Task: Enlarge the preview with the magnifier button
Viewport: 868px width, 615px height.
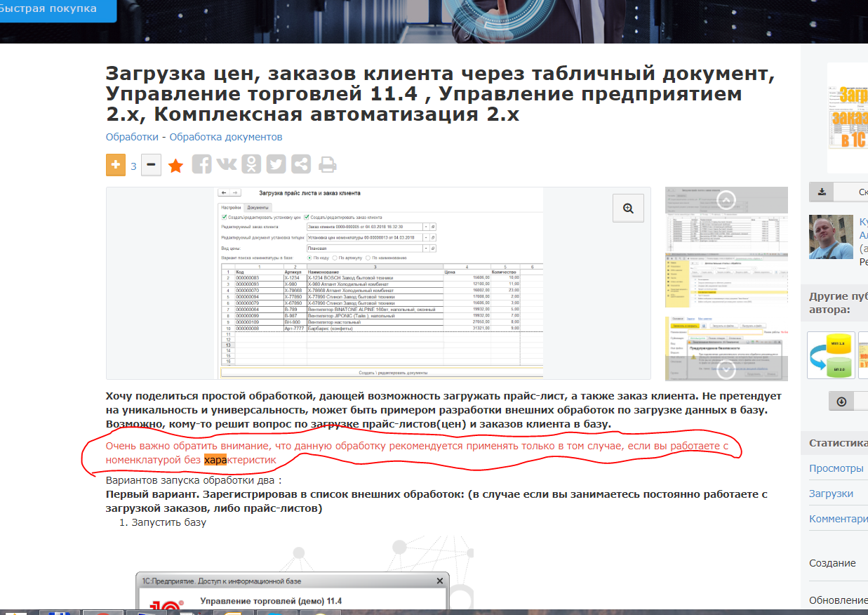Action: click(628, 208)
